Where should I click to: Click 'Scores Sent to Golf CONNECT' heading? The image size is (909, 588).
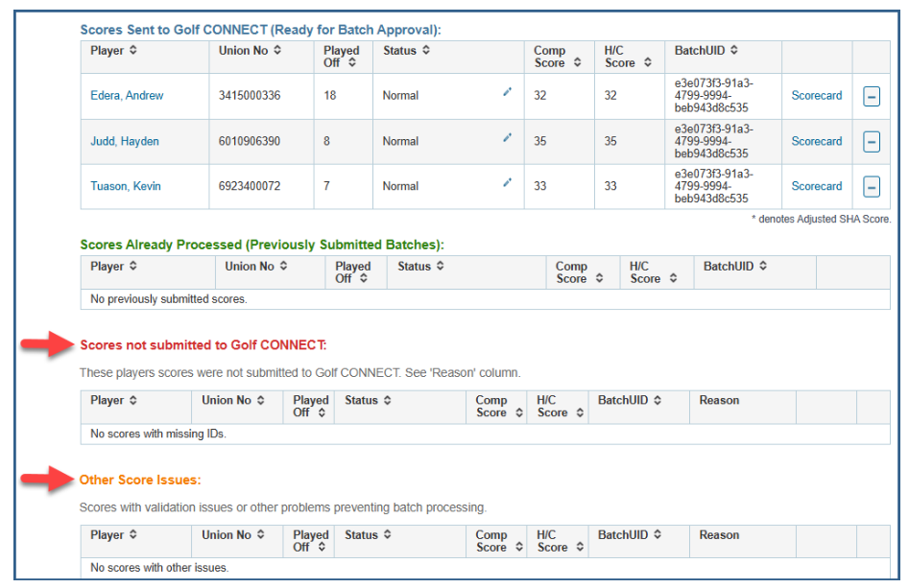coord(260,30)
